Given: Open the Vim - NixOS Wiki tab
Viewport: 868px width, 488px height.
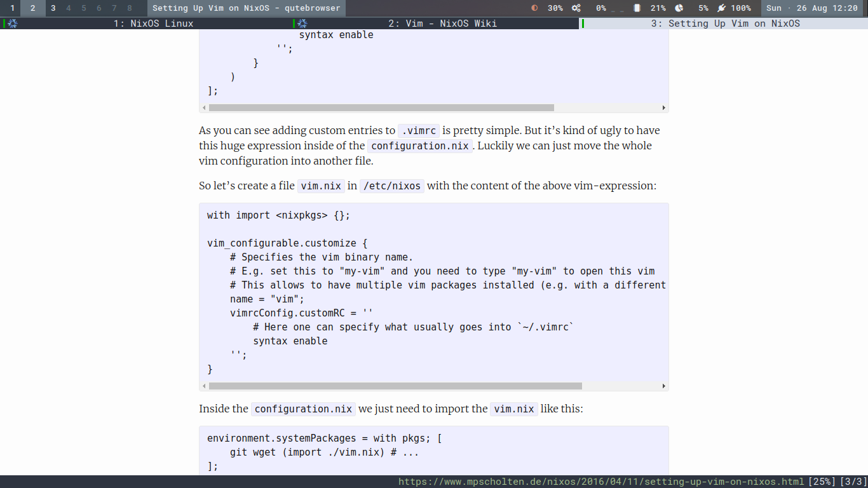Looking at the screenshot, I should pos(442,24).
